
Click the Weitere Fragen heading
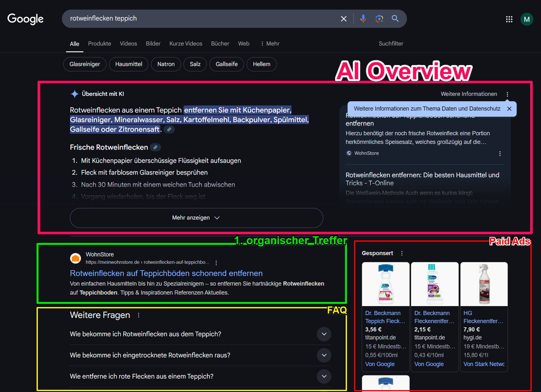pos(100,315)
